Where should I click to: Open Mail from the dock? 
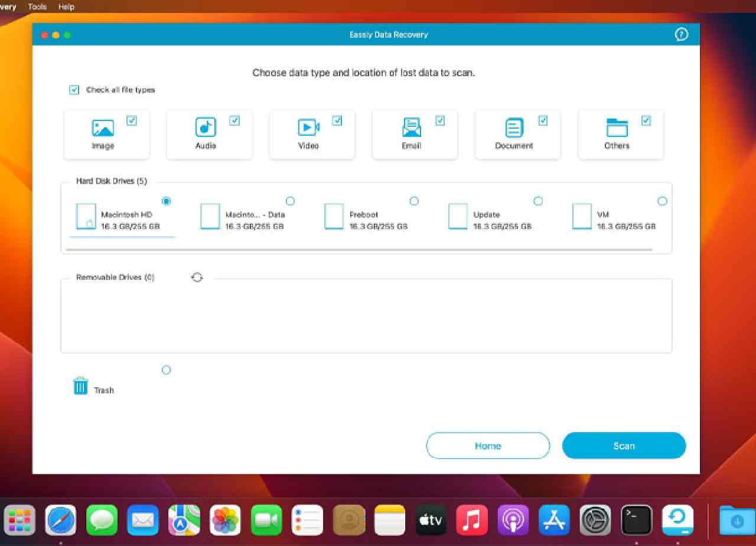[x=143, y=521]
